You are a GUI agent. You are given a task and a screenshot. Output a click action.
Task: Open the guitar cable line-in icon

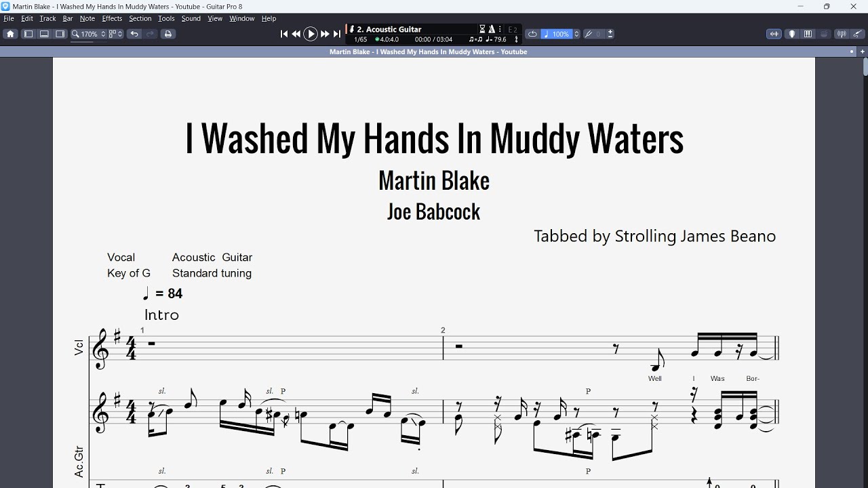[x=858, y=34]
